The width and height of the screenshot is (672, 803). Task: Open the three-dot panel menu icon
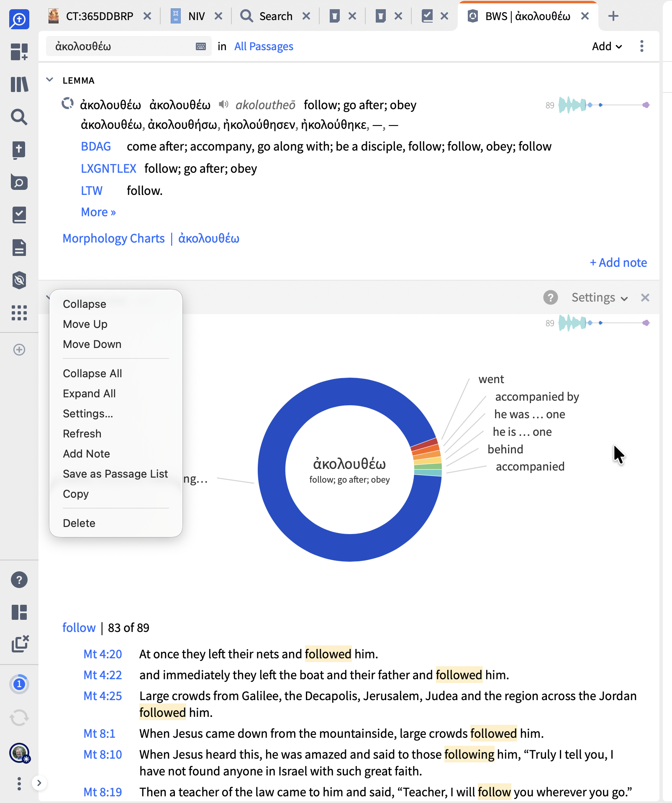click(642, 46)
